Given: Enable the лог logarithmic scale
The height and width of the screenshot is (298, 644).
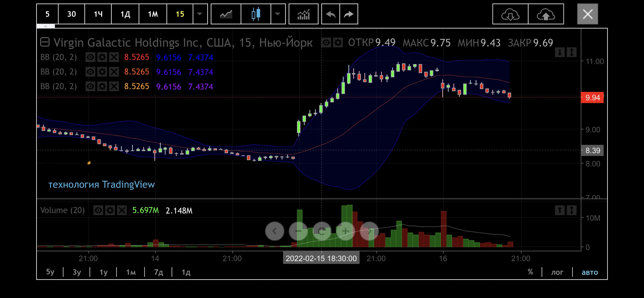Looking at the screenshot, I should (x=557, y=272).
